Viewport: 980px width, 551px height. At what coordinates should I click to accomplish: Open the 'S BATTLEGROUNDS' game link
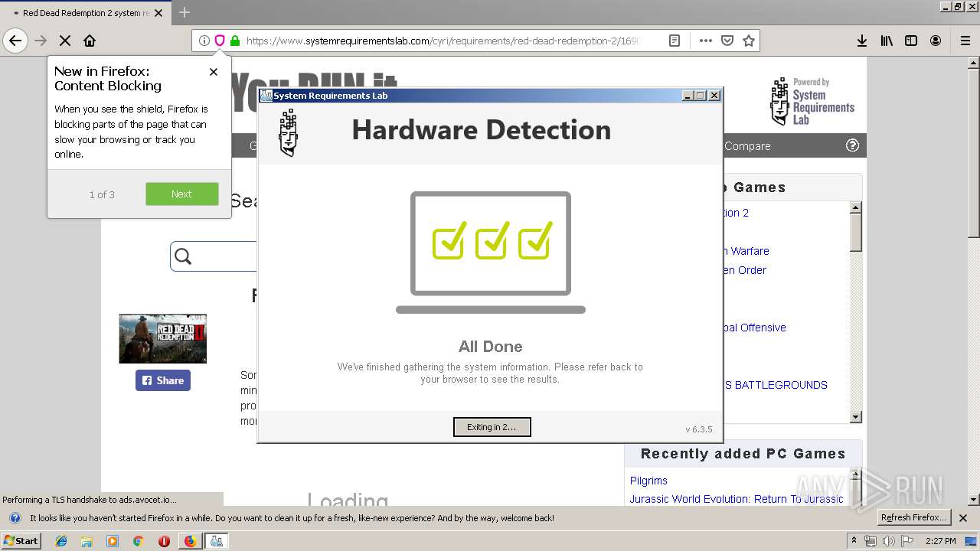[x=776, y=385]
